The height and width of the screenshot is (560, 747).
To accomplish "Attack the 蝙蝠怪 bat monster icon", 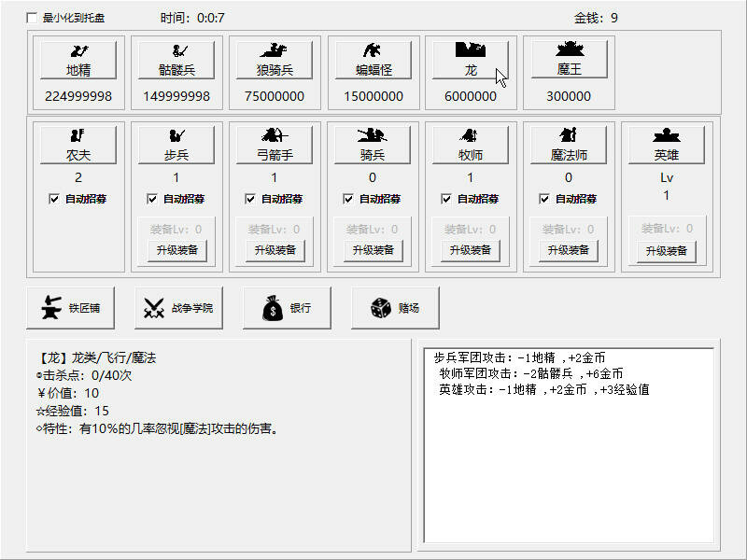I will (373, 58).
